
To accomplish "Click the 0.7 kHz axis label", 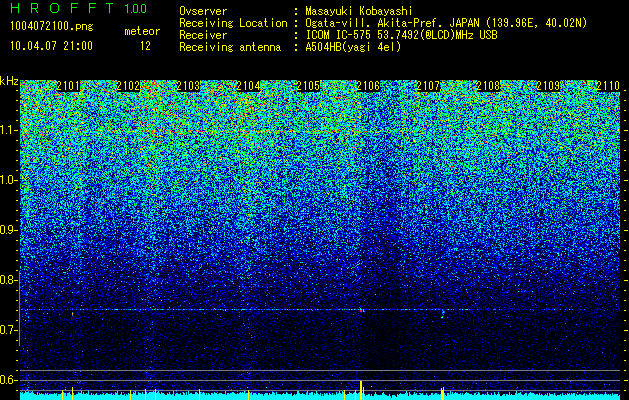I will pyautogui.click(x=9, y=330).
